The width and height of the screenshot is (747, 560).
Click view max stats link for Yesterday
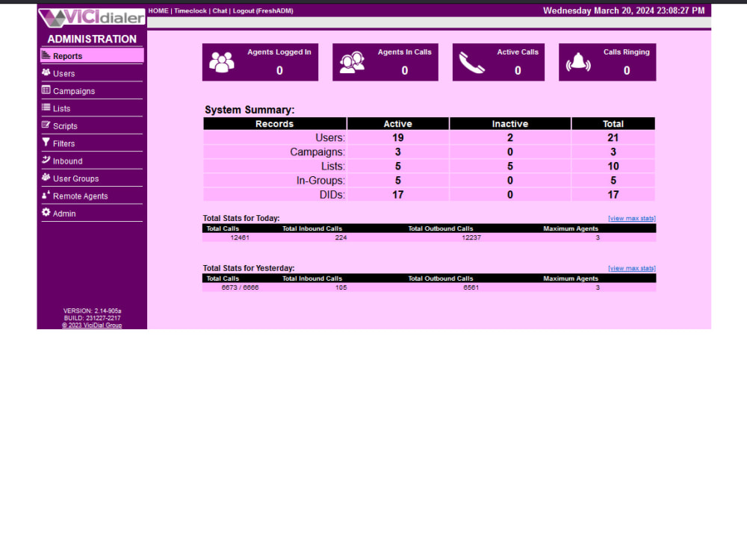632,268
